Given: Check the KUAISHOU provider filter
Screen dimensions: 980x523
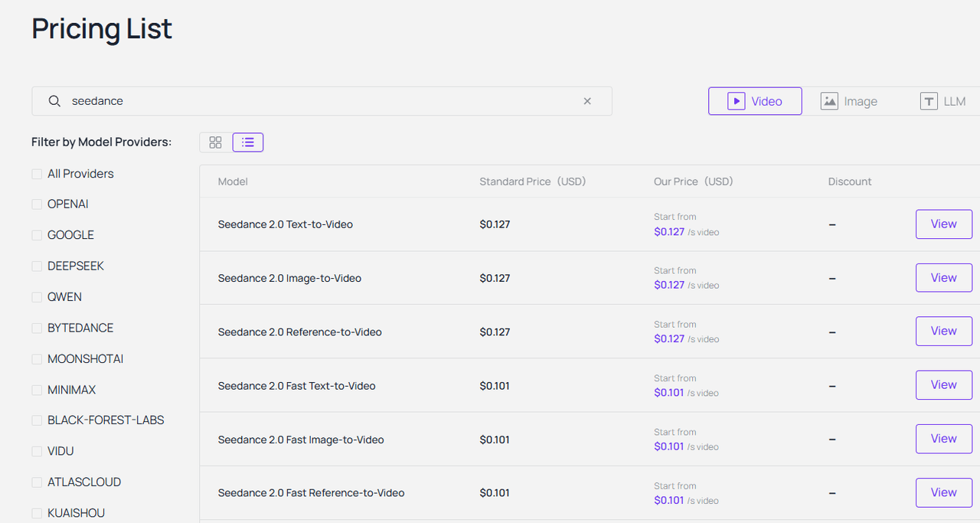Looking at the screenshot, I should tap(37, 513).
